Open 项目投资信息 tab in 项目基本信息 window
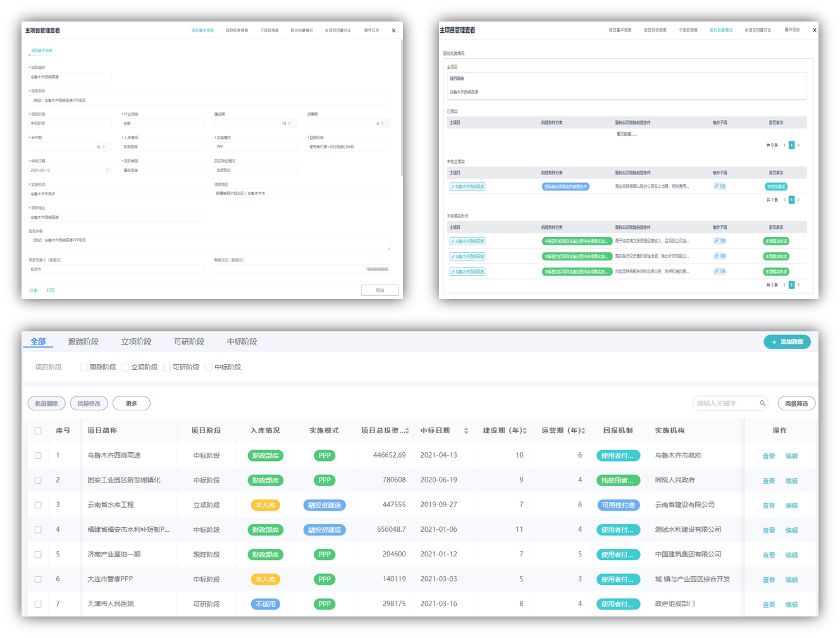Screen dimensions: 840x638 click(237, 30)
